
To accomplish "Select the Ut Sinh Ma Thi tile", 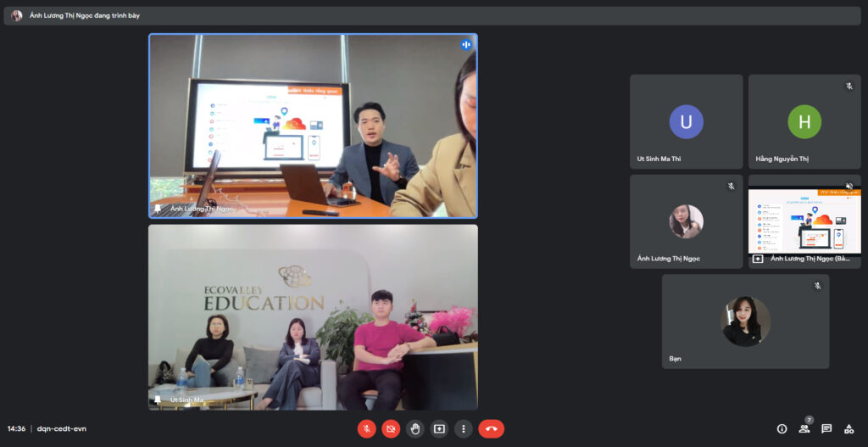I will (x=687, y=122).
